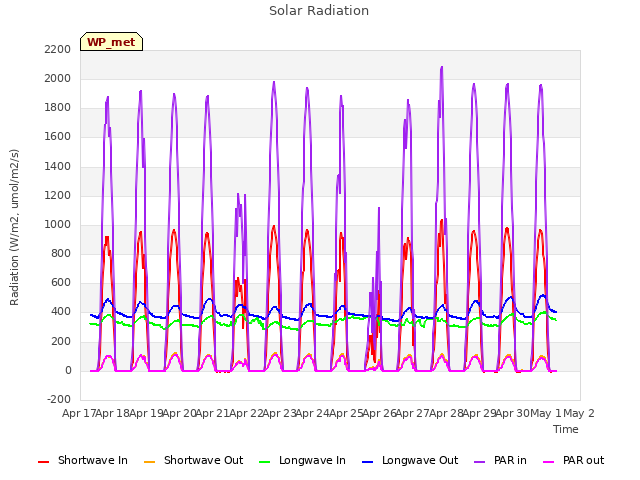Viewport: 640px width, 480px height.
Task: Toggle the Longwave In legend entry
Action: tap(302, 460)
